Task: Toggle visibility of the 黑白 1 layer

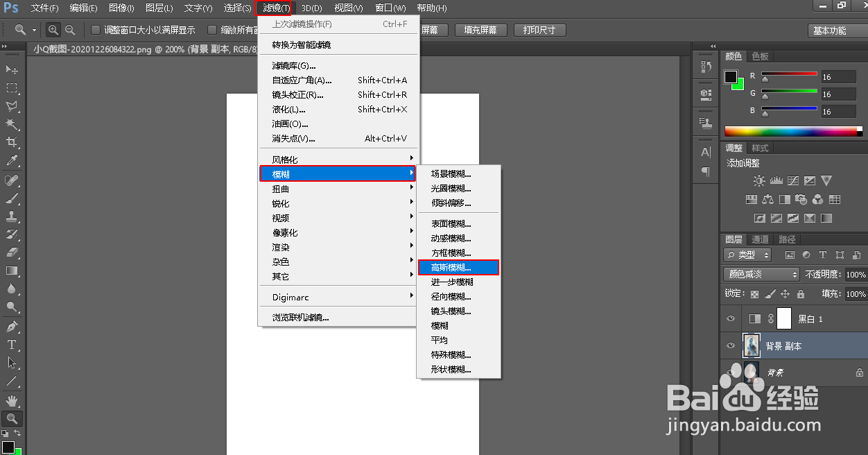Action: coord(730,318)
